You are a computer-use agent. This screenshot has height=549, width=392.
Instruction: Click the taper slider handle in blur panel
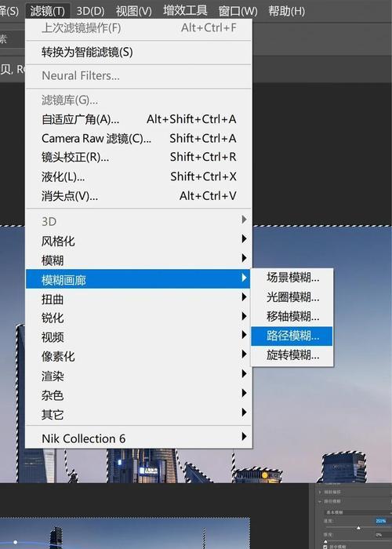tap(325, 541)
